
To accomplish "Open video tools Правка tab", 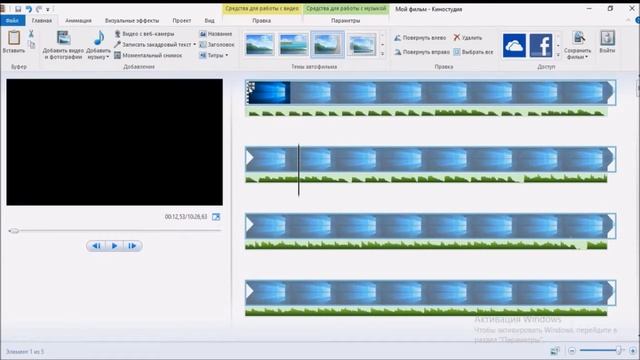I will tap(261, 20).
